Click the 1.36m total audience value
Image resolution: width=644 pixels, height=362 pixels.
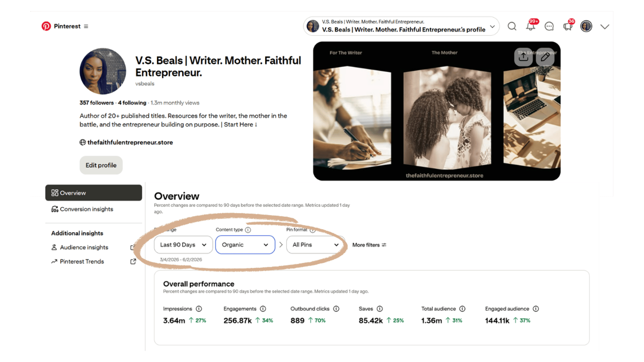432,321
